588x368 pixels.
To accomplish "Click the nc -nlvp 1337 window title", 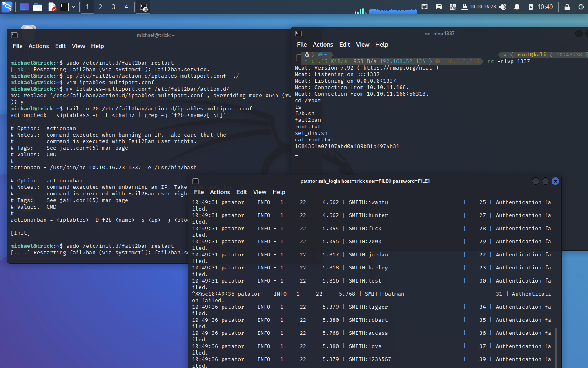I will tap(440, 34).
